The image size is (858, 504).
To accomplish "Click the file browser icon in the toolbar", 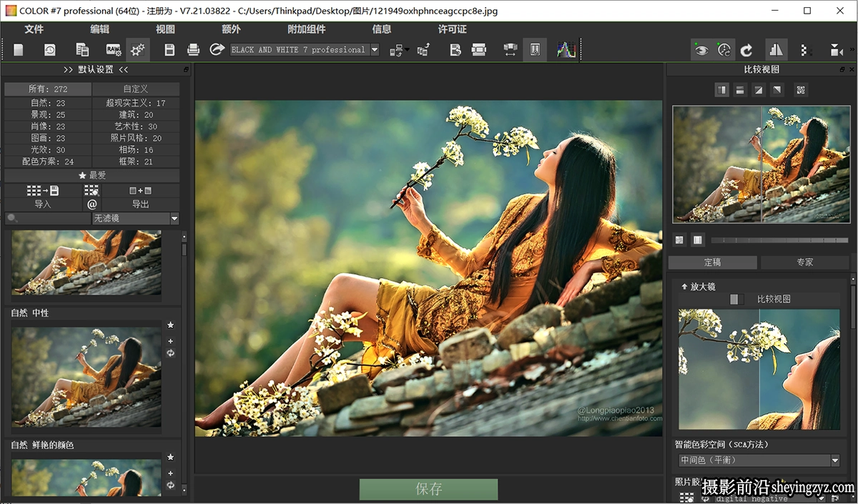I will (82, 49).
